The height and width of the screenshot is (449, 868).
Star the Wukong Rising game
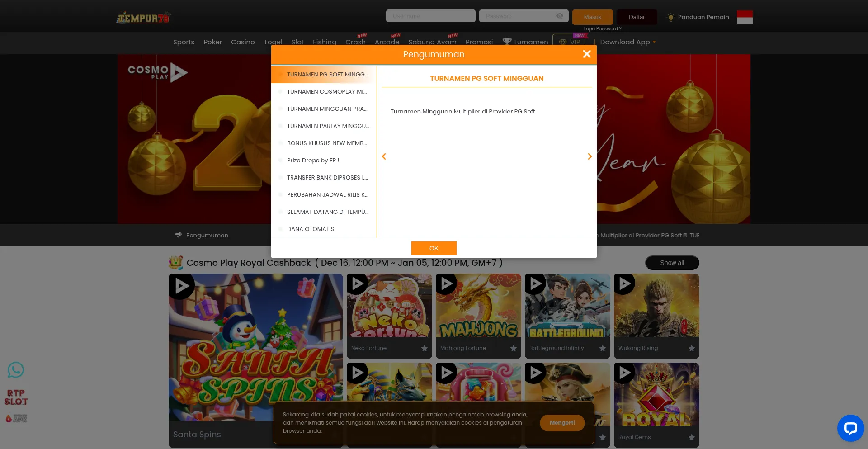tap(691, 348)
